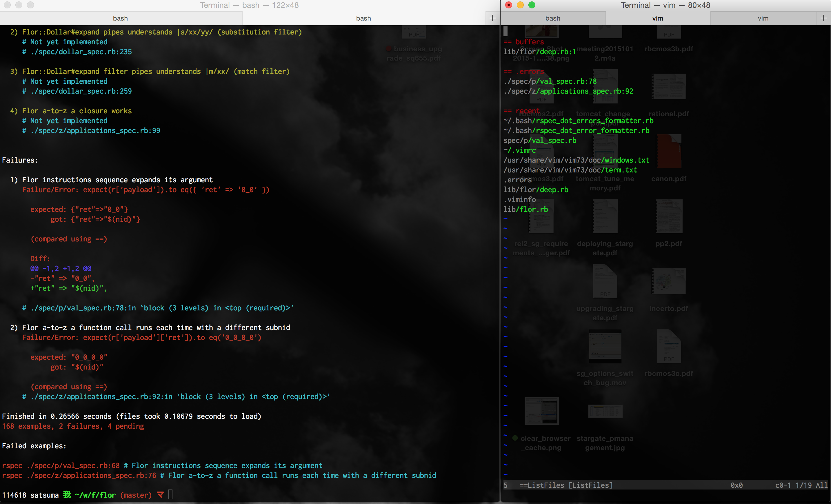Click the inactive window's gray close button
The width and height of the screenshot is (831, 504).
coord(8,5)
